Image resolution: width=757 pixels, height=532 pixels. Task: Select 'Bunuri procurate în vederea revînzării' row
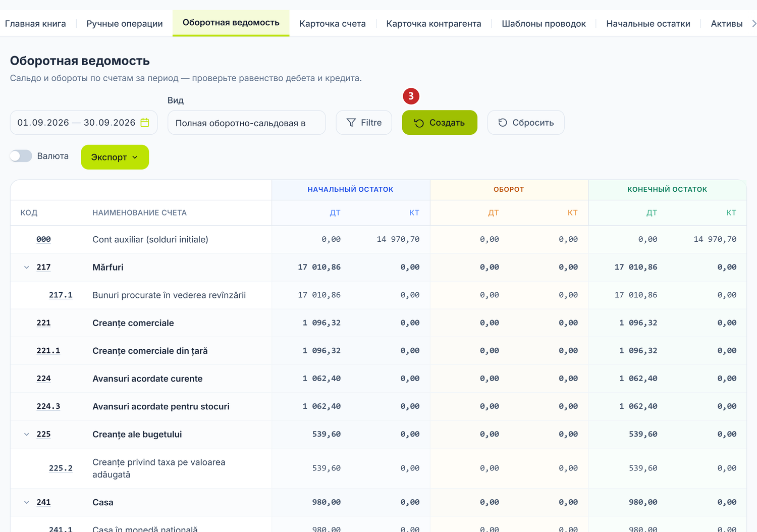coord(379,295)
